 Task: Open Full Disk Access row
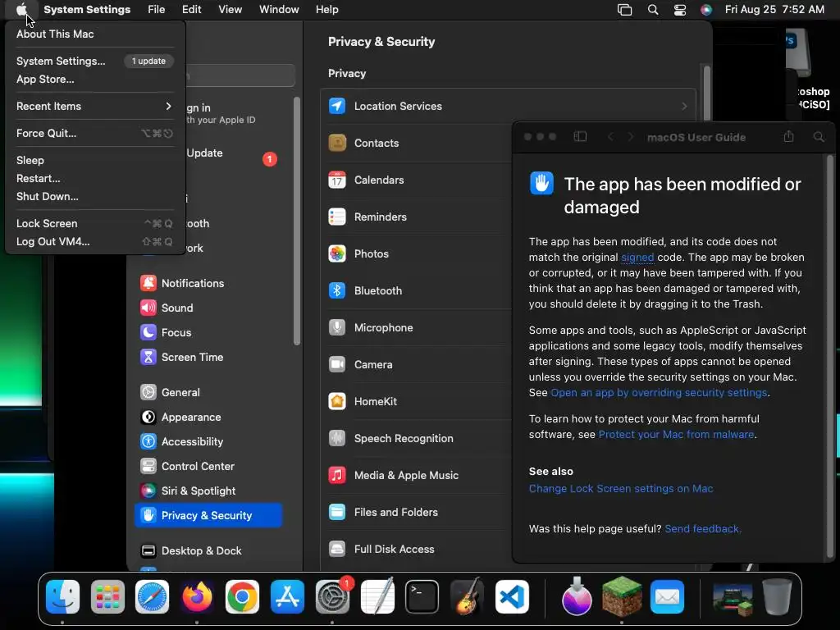click(417, 549)
